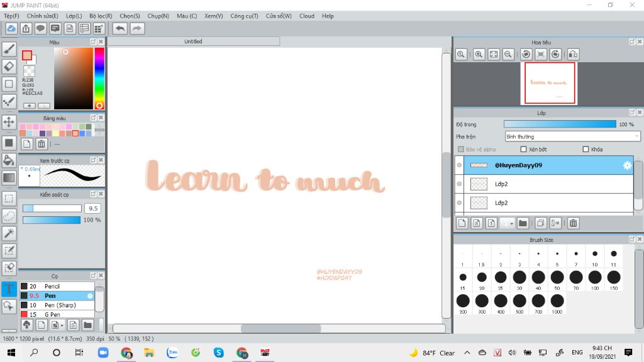Select the Eraser tool

[x=9, y=67]
